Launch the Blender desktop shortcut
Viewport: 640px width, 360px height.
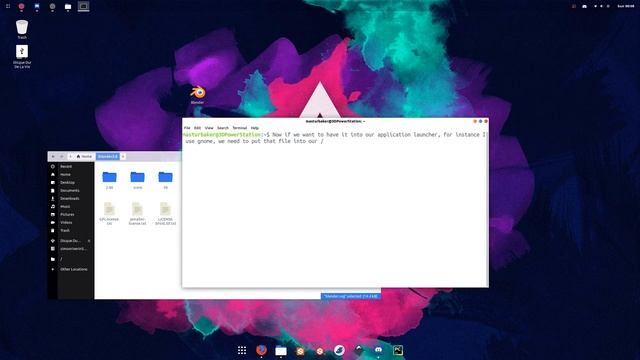[198, 92]
